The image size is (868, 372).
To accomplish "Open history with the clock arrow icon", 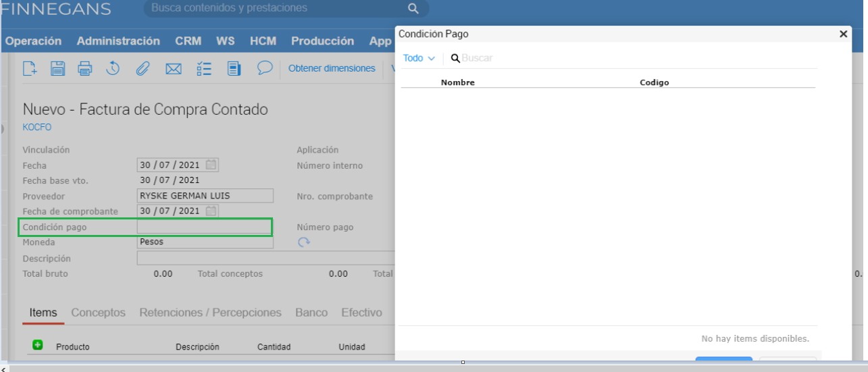I will coord(113,68).
